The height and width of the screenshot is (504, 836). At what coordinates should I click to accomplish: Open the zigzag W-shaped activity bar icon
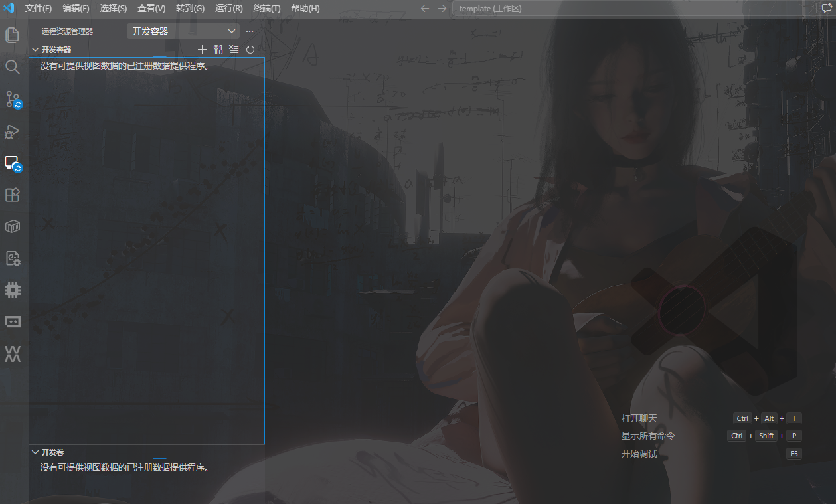click(x=13, y=354)
